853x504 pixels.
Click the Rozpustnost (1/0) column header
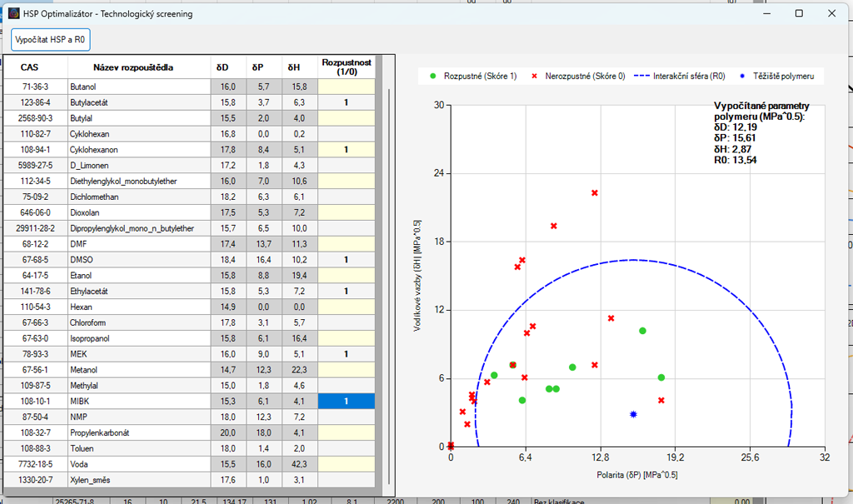click(347, 67)
